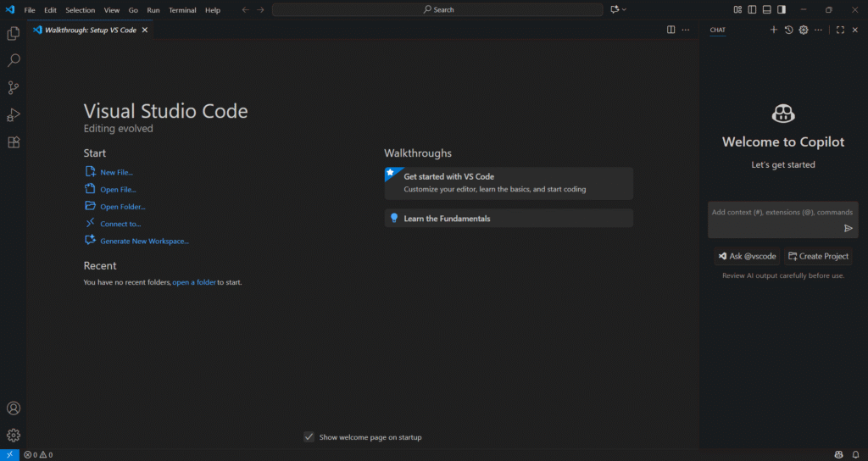Viewport: 868px width, 461px height.
Task: Click the Create Project button
Action: coord(818,256)
